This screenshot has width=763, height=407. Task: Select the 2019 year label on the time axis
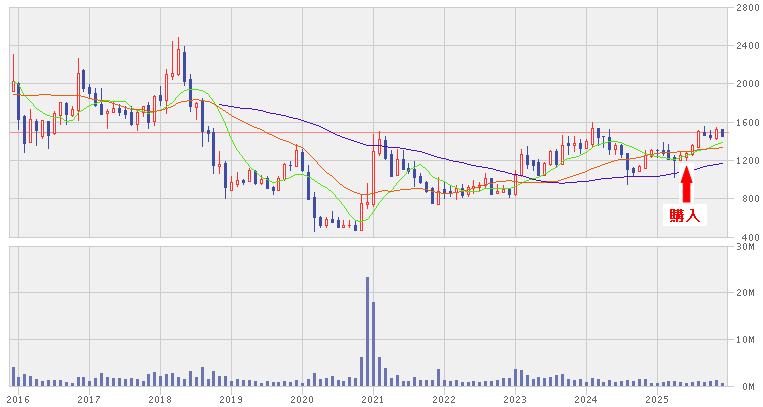click(231, 399)
